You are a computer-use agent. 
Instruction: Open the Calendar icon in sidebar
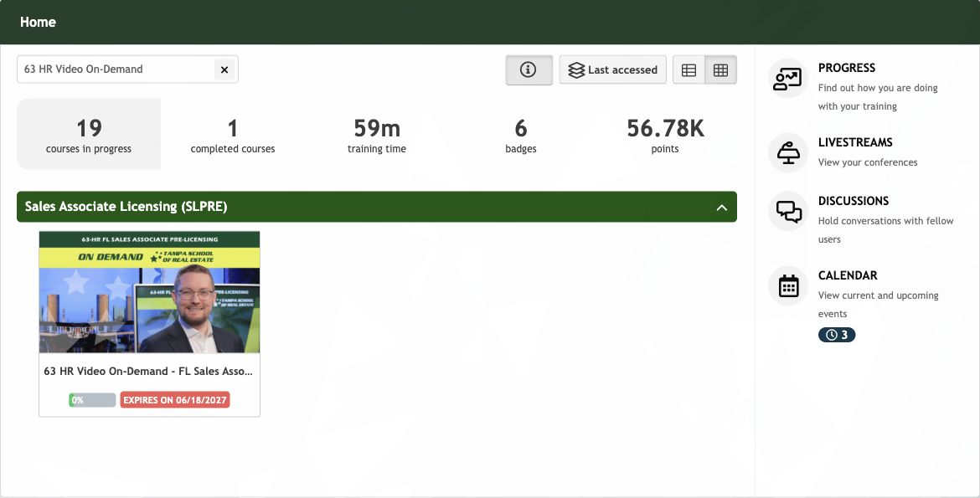[787, 285]
